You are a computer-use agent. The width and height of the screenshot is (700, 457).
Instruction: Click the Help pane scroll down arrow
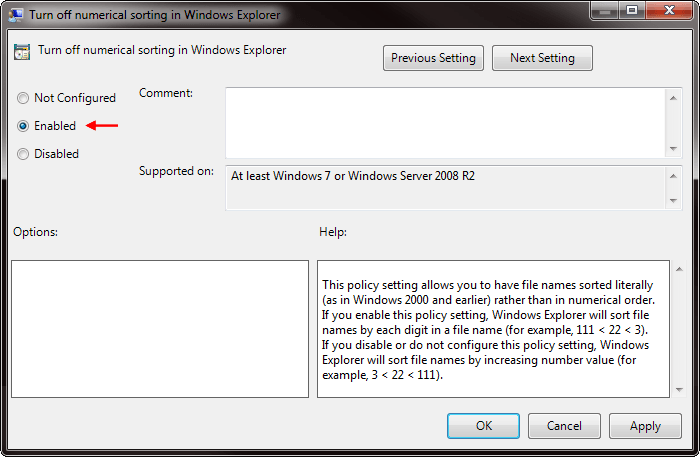(x=679, y=390)
